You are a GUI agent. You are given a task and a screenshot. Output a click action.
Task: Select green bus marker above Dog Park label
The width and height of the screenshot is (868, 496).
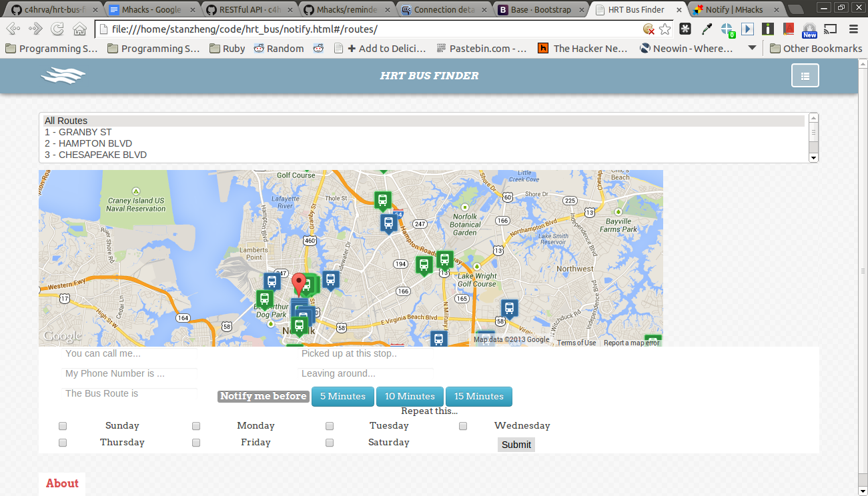[x=265, y=299]
